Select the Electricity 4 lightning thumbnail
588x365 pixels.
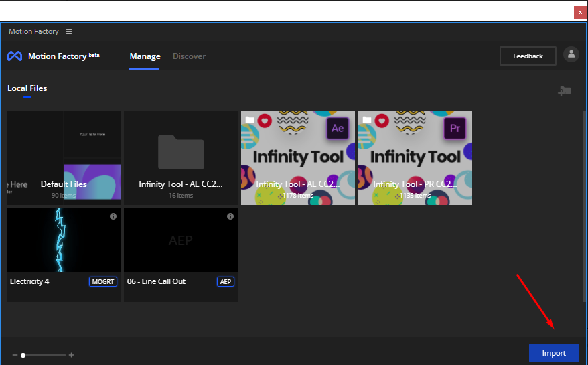(x=64, y=240)
